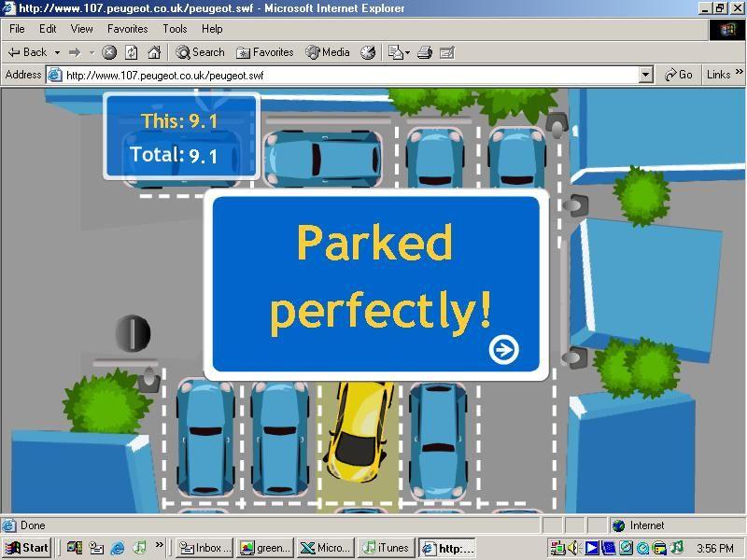Expand Quick Launch overflow chevron
The image size is (747, 560).
click(x=160, y=546)
